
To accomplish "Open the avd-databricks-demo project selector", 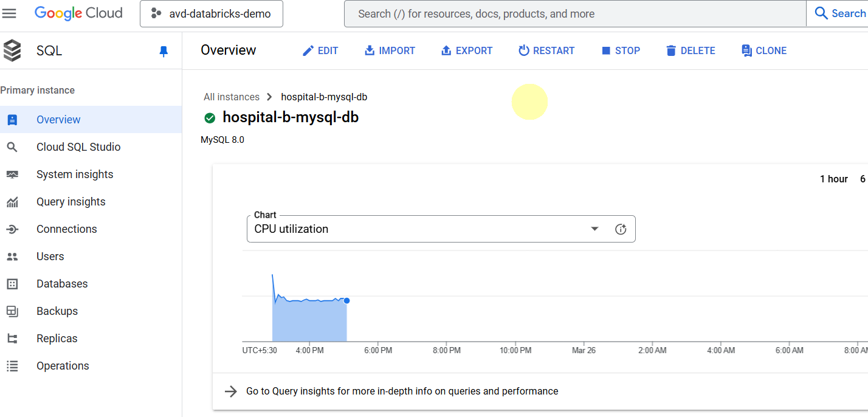I will 211,14.
